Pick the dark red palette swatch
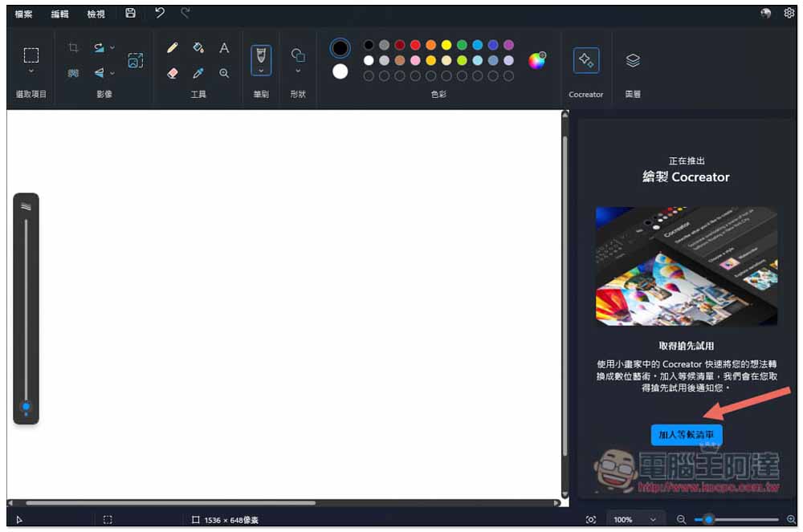 point(400,45)
